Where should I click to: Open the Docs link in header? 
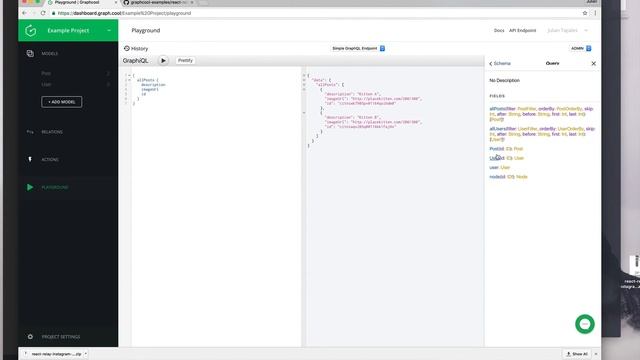click(499, 31)
